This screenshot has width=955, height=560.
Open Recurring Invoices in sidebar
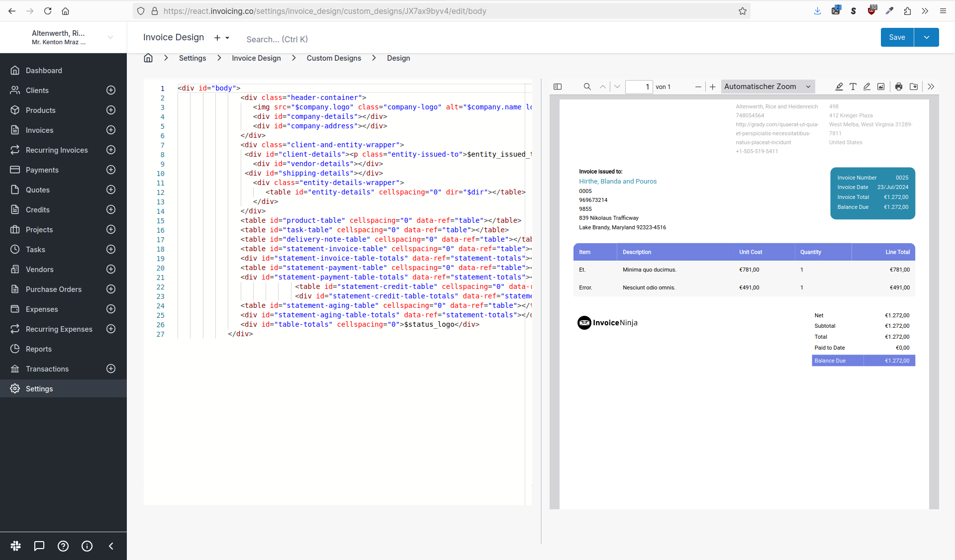(57, 150)
